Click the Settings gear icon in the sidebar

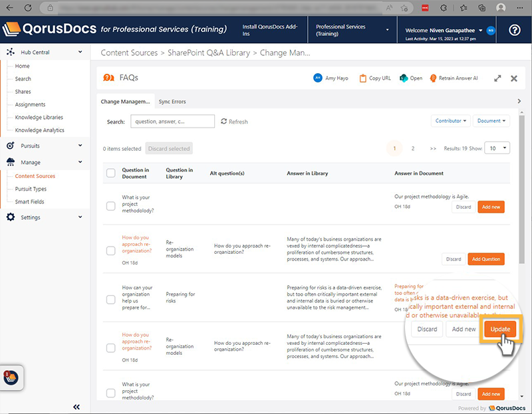(x=11, y=217)
